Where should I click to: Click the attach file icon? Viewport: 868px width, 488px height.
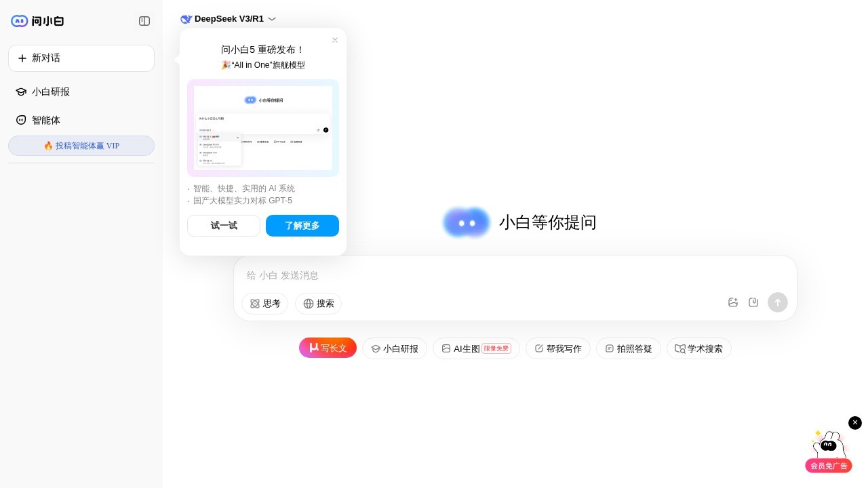point(753,302)
